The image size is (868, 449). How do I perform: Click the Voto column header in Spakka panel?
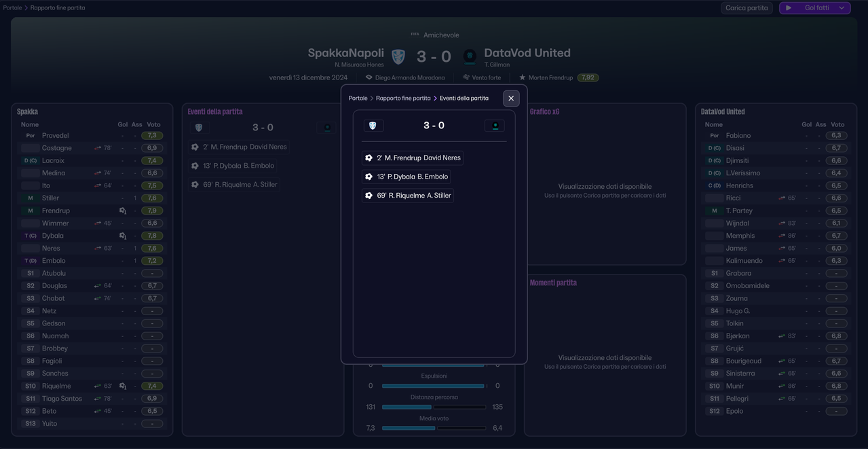pyautogui.click(x=154, y=125)
